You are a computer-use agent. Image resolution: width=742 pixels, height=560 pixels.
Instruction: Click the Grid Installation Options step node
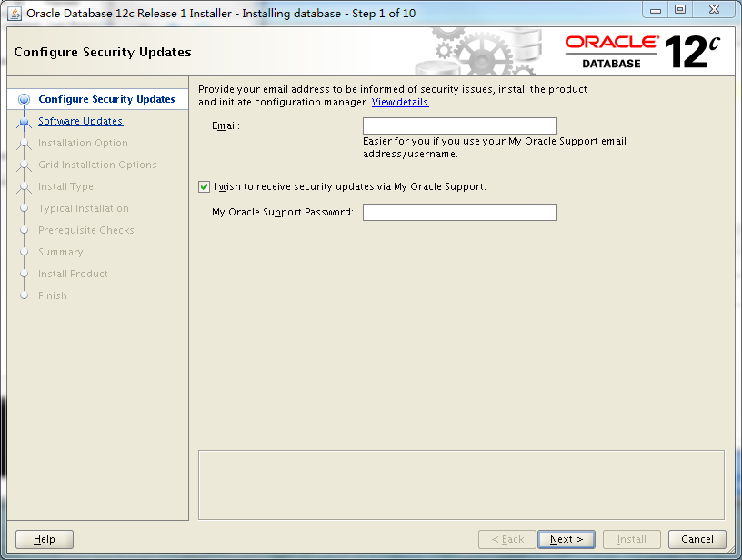97,165
